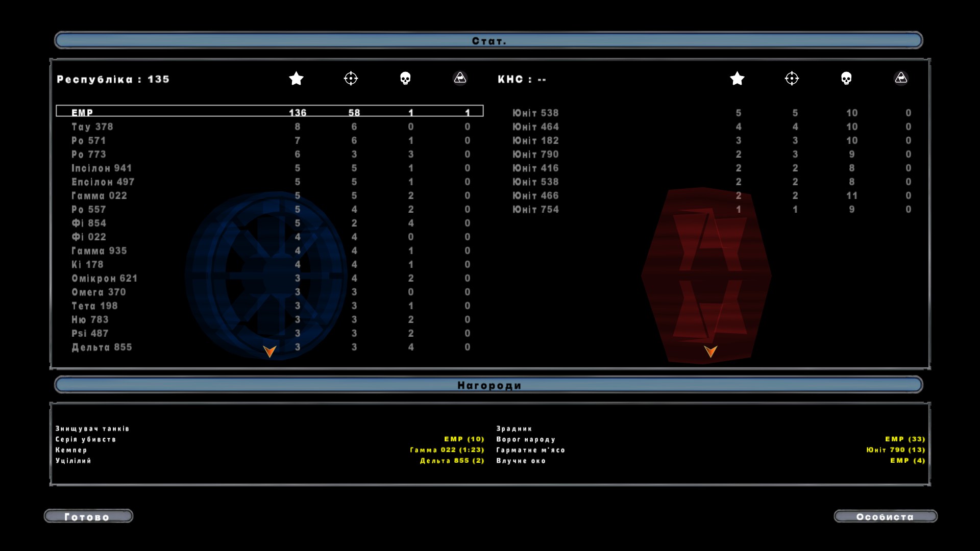Select player Кі 178

[x=269, y=264]
